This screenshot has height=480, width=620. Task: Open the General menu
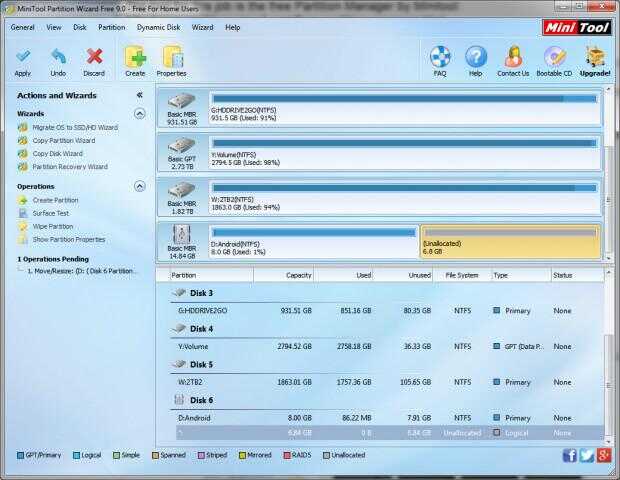pyautogui.click(x=23, y=27)
